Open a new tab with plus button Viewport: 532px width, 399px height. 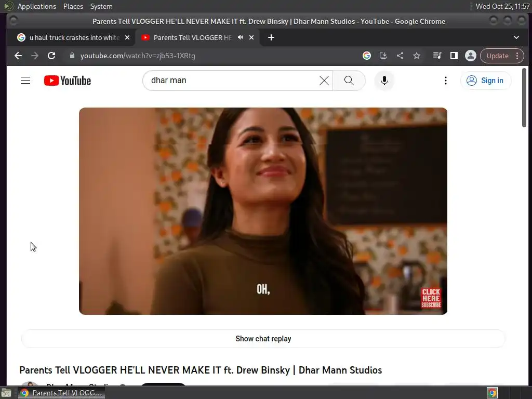click(271, 37)
